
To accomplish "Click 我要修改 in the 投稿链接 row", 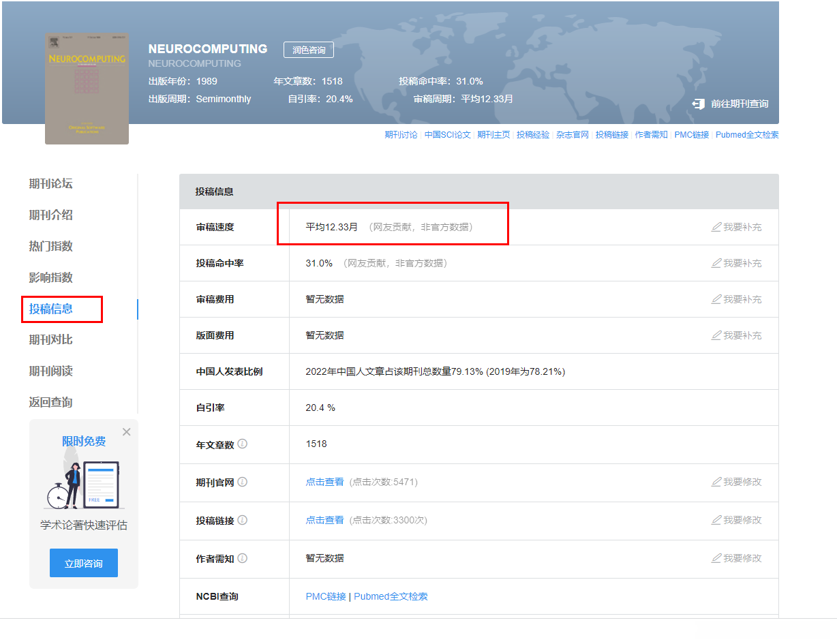I will 736,520.
